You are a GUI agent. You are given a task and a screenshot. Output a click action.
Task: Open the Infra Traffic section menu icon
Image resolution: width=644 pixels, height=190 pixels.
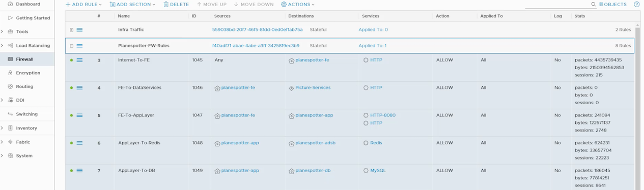79,30
